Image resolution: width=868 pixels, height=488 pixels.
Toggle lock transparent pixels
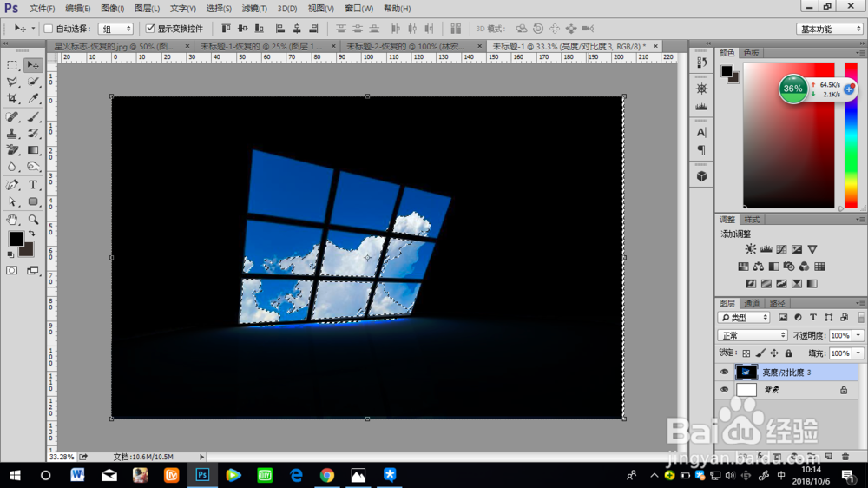746,353
